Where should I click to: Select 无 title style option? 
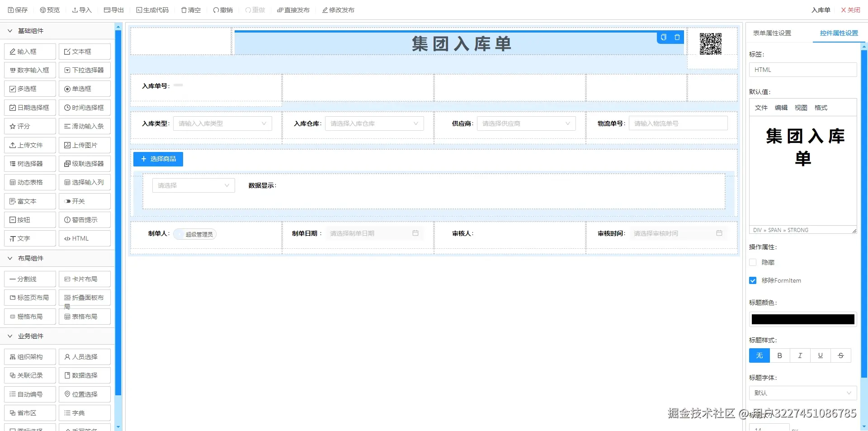(759, 355)
